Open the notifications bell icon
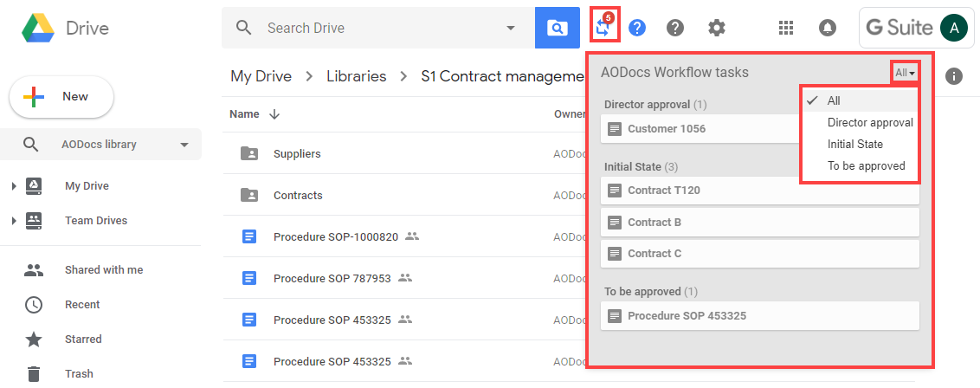This screenshot has width=980, height=388. (828, 28)
